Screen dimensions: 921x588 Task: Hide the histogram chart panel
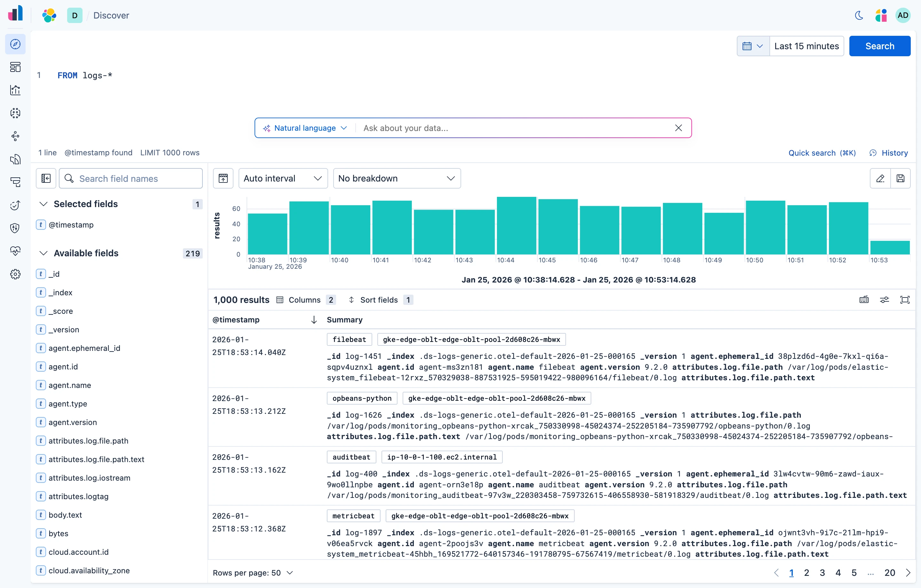click(x=223, y=179)
